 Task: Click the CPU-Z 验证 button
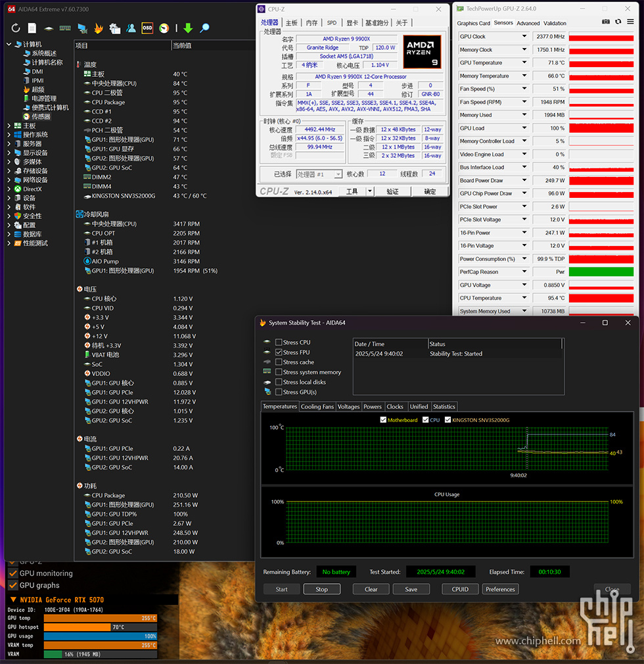(392, 191)
